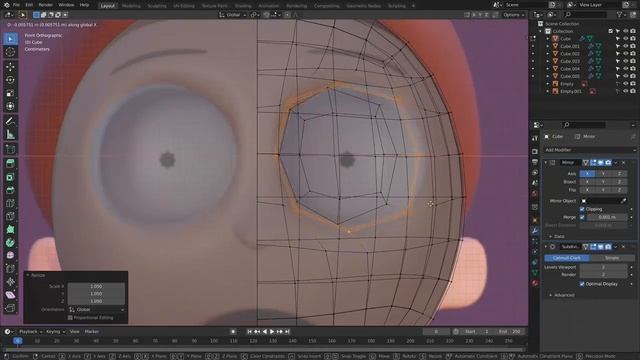Toggle visibility eye for Cube.001
This screenshot has width=640, height=360.
[625, 46]
